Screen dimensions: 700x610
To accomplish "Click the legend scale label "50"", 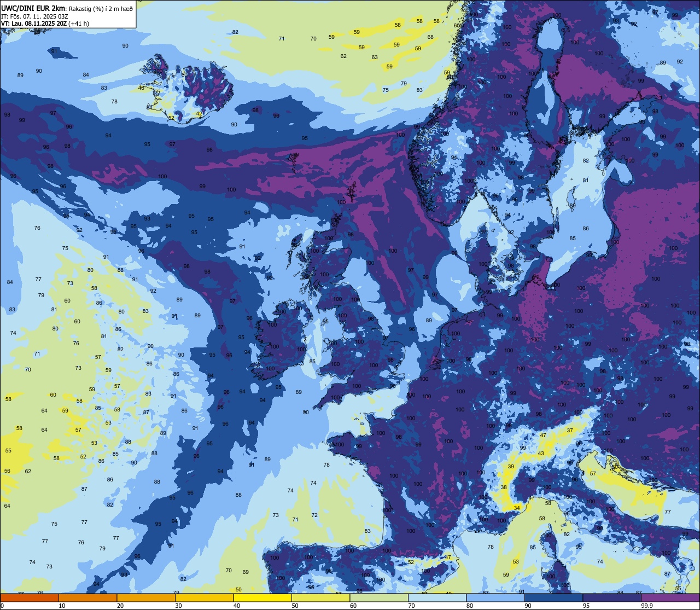I will [x=295, y=606].
